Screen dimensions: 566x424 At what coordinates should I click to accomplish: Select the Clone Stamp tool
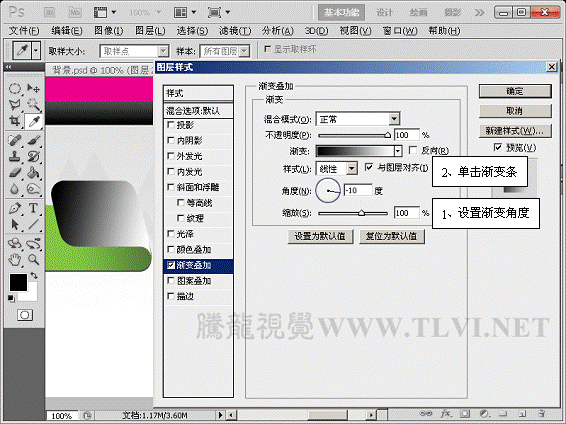point(14,156)
